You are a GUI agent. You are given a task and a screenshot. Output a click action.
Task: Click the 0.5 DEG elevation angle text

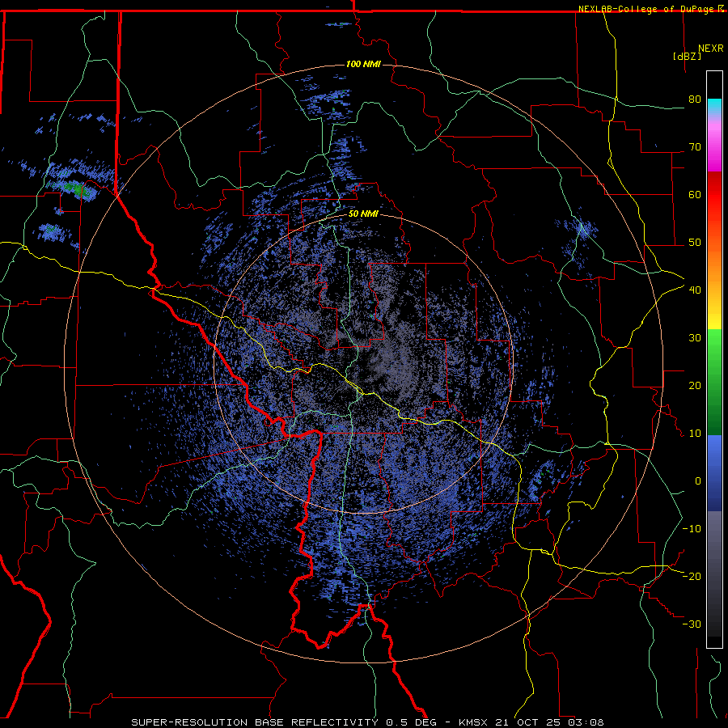(x=413, y=722)
